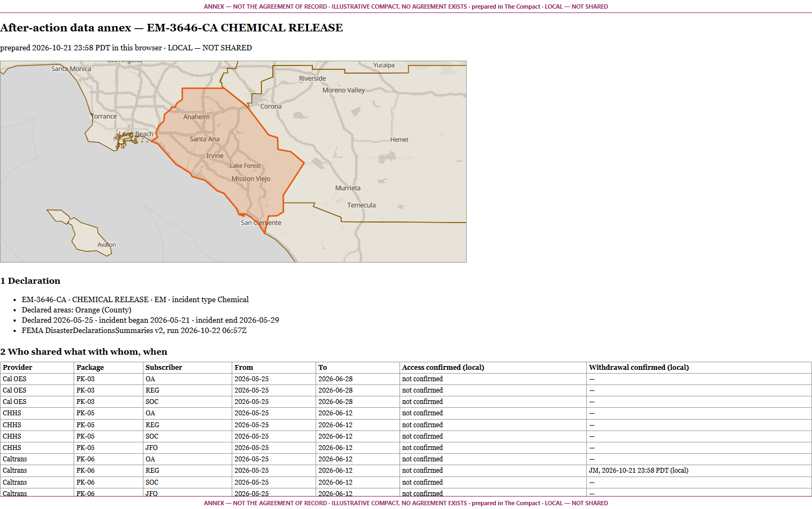The width and height of the screenshot is (812, 509).
Task: Click the 'EM-3646-CA · CHEMICAL RELEASE' bullet line
Action: click(x=135, y=299)
